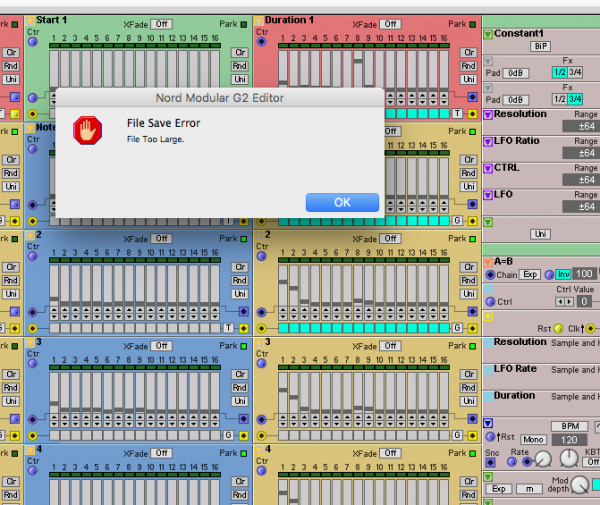Click the Rate knob
Image resolution: width=600 pixels, height=505 pixels.
click(x=543, y=459)
